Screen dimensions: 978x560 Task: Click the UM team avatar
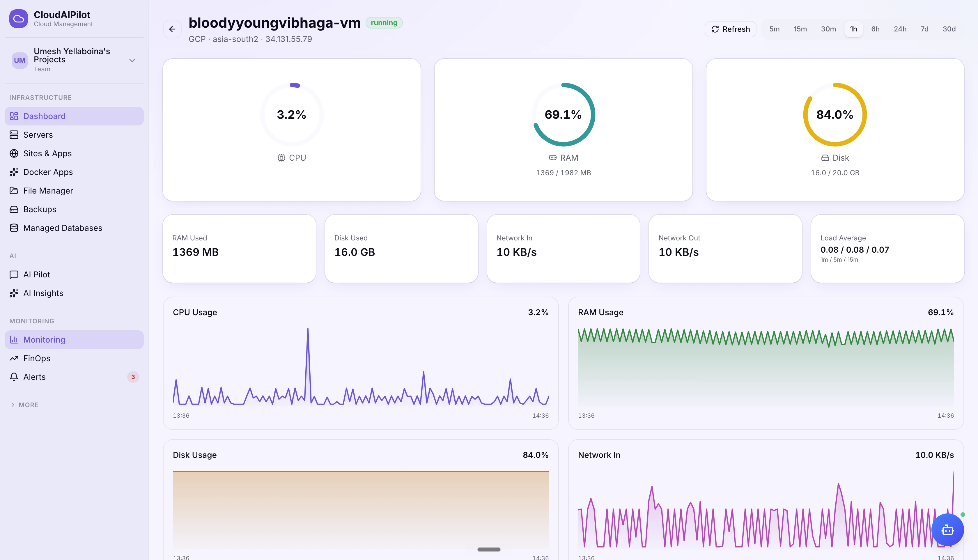click(x=20, y=60)
